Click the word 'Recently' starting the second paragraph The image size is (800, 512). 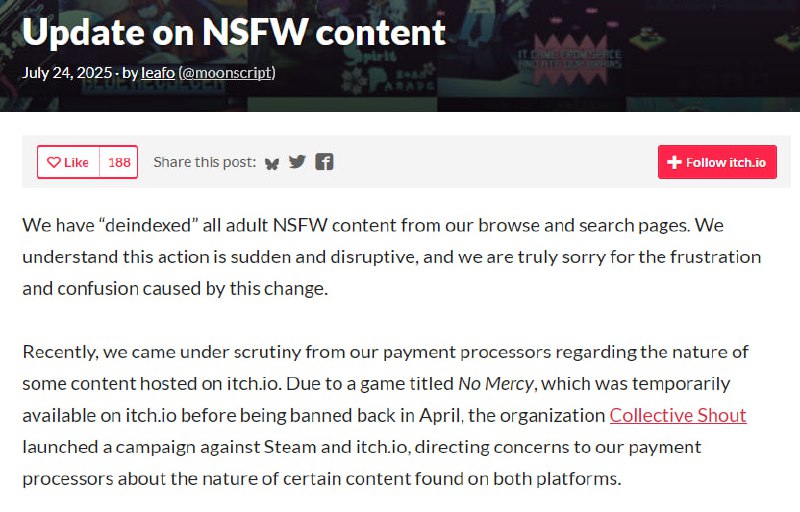coord(60,352)
